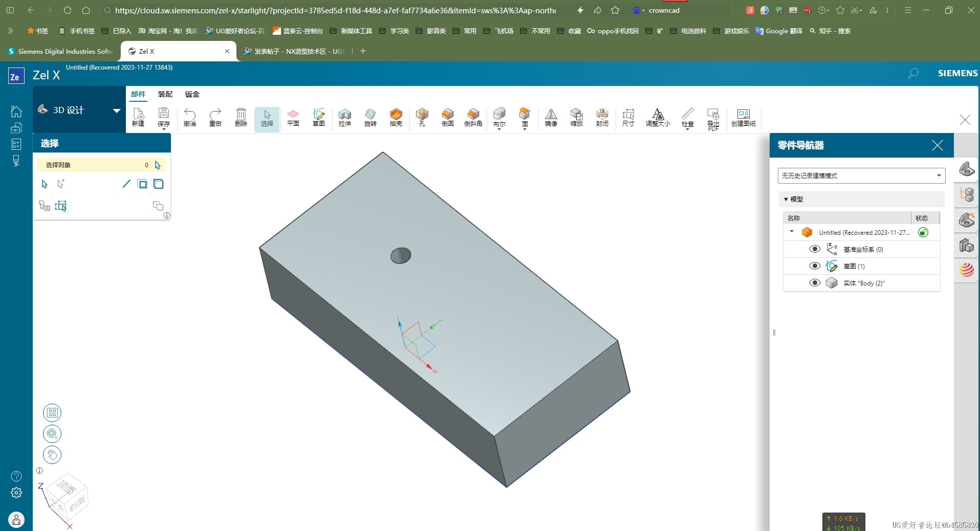Enable add-to-selection cursor plus mode
Image resolution: width=980 pixels, height=531 pixels.
[61, 184]
